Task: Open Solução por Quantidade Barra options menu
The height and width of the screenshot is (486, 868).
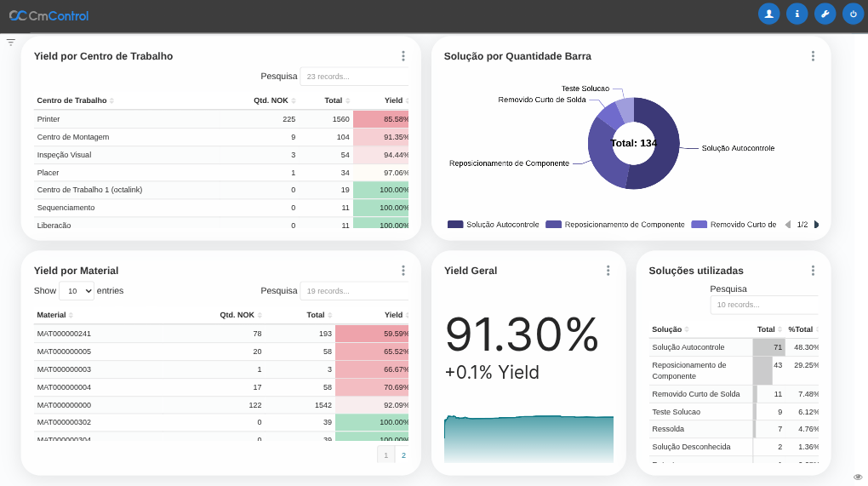Action: [813, 56]
